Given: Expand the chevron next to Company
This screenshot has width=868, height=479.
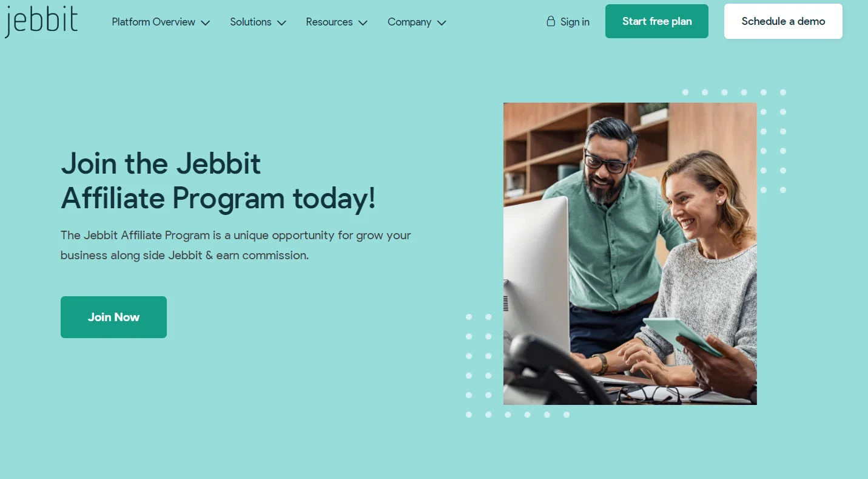Looking at the screenshot, I should 442,22.
